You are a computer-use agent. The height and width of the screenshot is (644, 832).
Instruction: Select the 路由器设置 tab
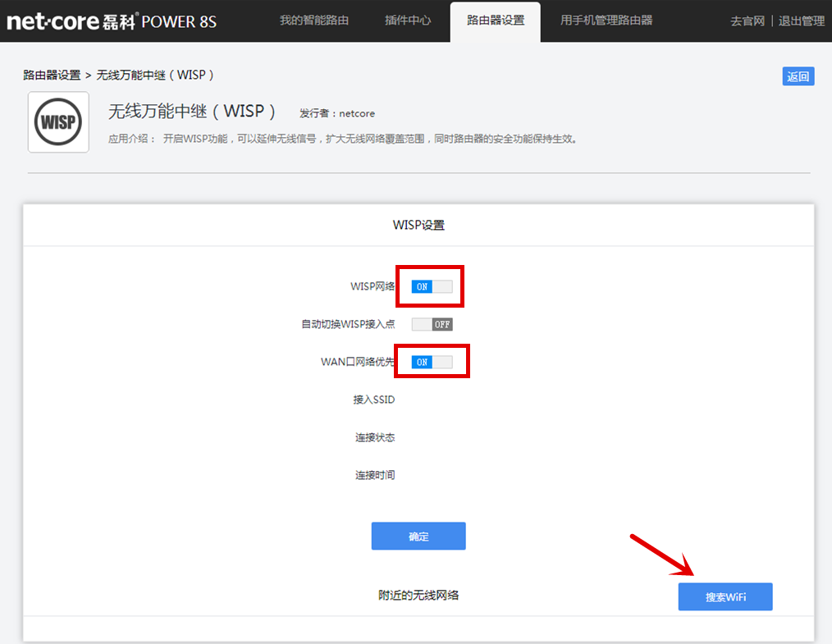tap(495, 21)
